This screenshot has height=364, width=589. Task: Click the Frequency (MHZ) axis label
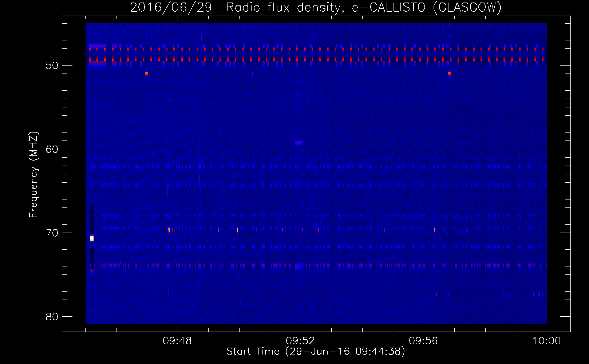(33, 175)
